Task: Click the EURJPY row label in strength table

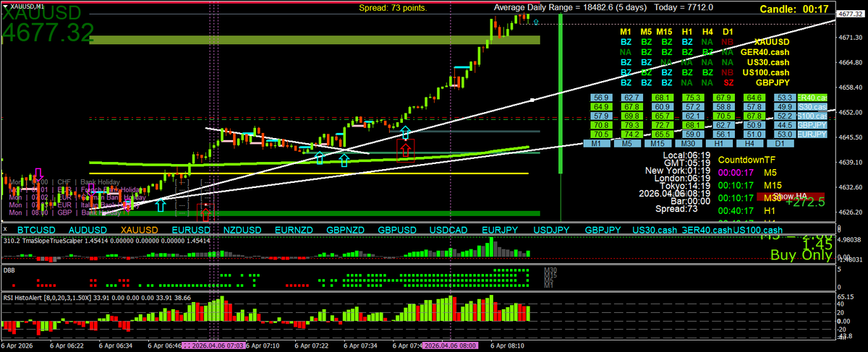Action: 813,134
